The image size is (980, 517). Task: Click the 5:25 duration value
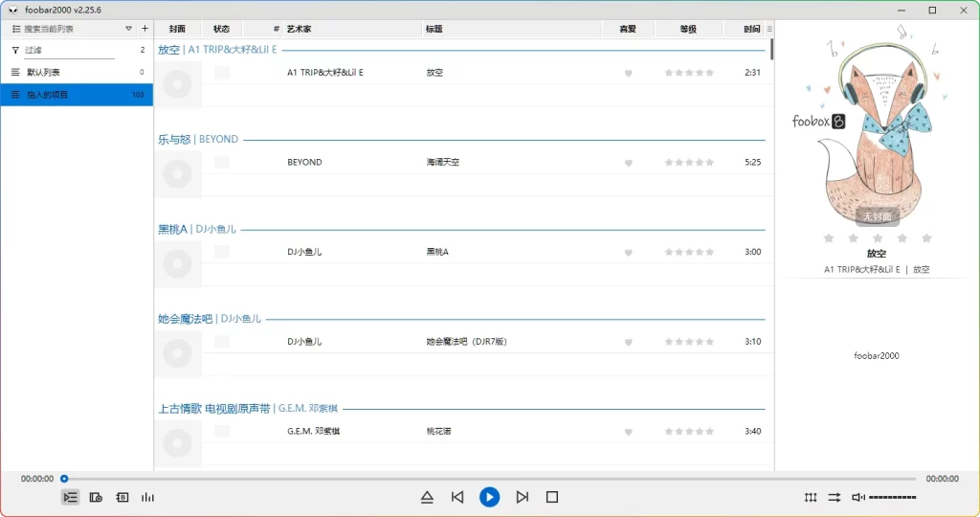pyautogui.click(x=752, y=162)
